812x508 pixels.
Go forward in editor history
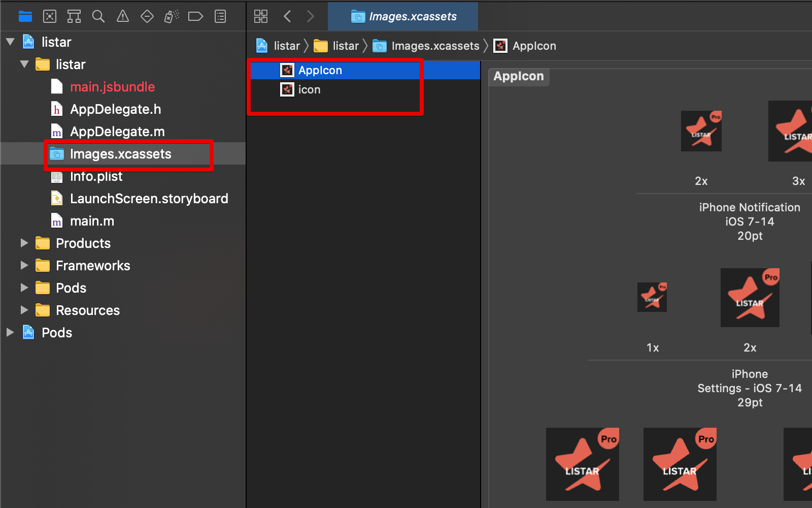click(311, 16)
